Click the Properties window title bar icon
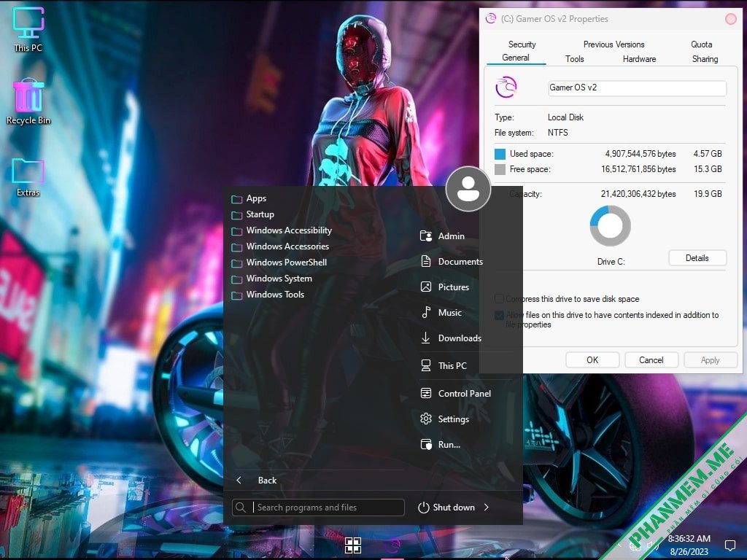This screenshot has height=560, width=747. 491,18
